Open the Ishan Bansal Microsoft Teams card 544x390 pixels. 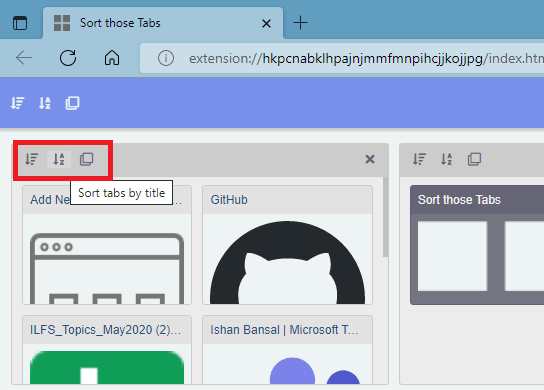pos(287,349)
